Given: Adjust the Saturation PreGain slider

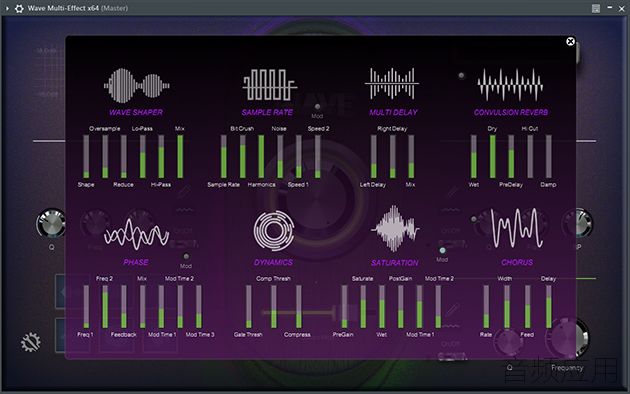Looking at the screenshot, I should point(344,306).
